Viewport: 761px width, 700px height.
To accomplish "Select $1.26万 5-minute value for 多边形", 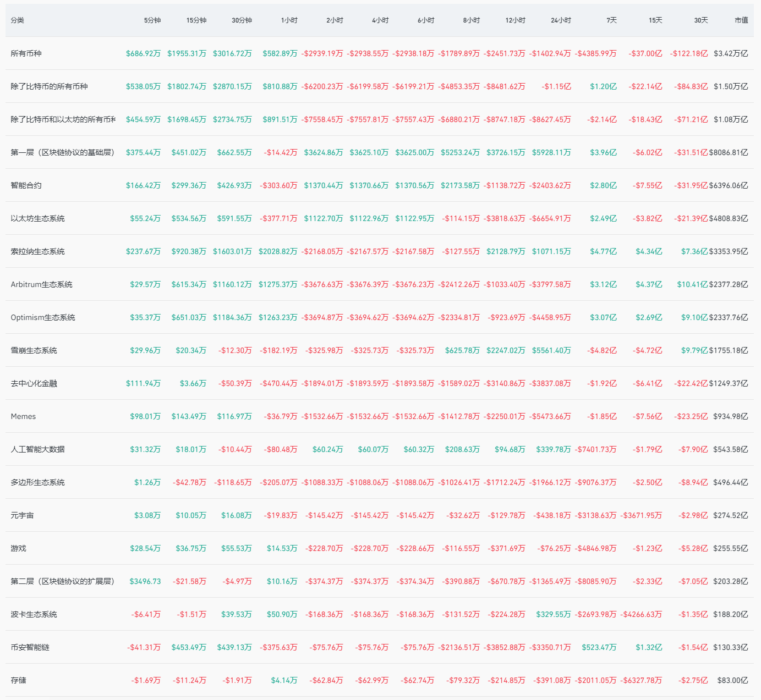I will [147, 482].
